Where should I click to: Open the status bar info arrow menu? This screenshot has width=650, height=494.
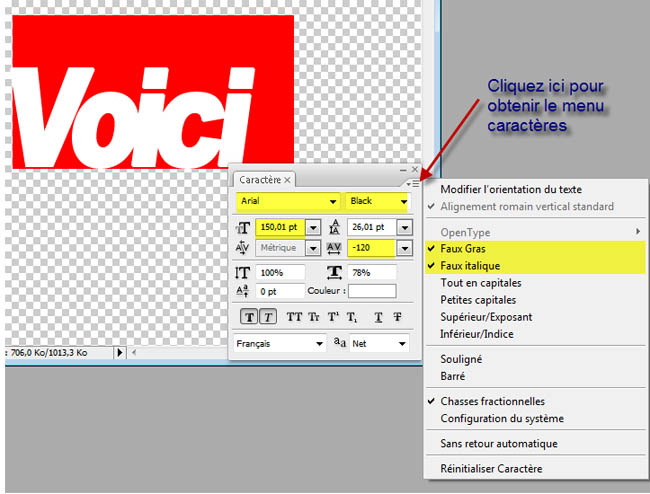(x=120, y=353)
